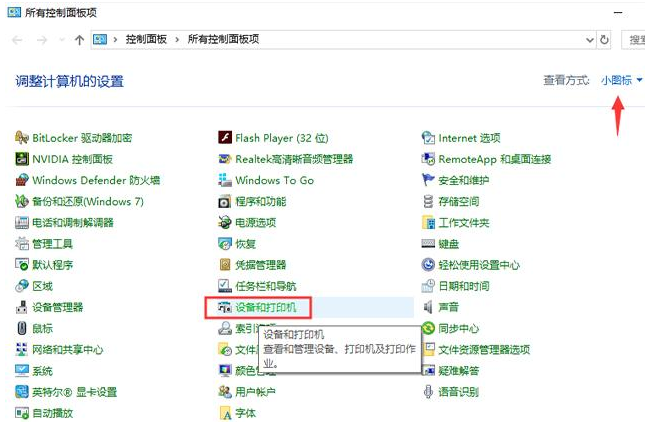Open the 同步中心 sync icon
The height and width of the screenshot is (440, 649).
[428, 328]
